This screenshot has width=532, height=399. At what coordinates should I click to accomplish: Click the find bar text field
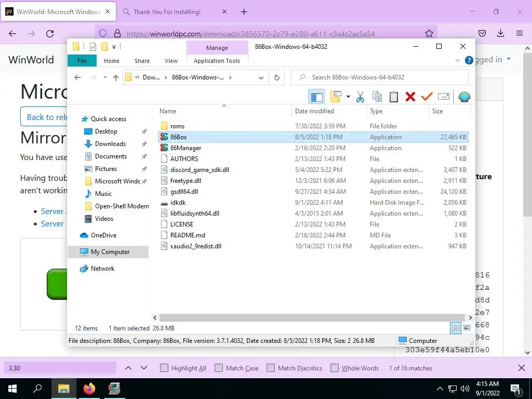[60, 368]
